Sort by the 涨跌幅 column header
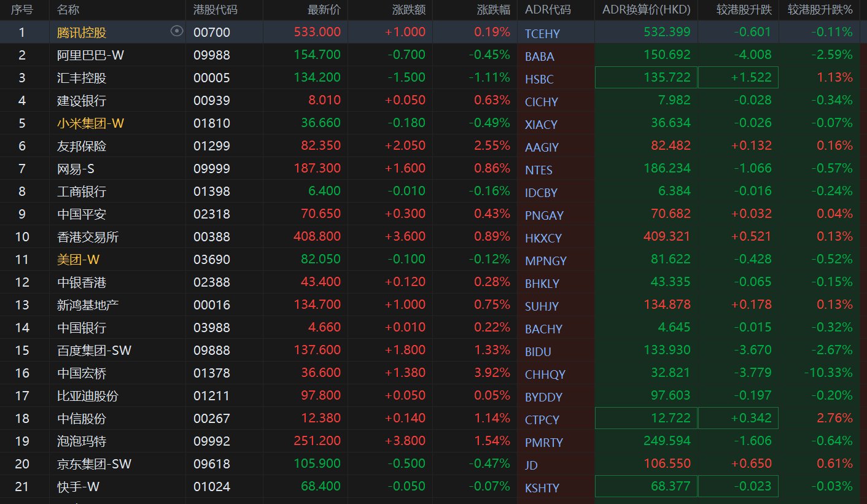The height and width of the screenshot is (504, 867). tap(493, 10)
